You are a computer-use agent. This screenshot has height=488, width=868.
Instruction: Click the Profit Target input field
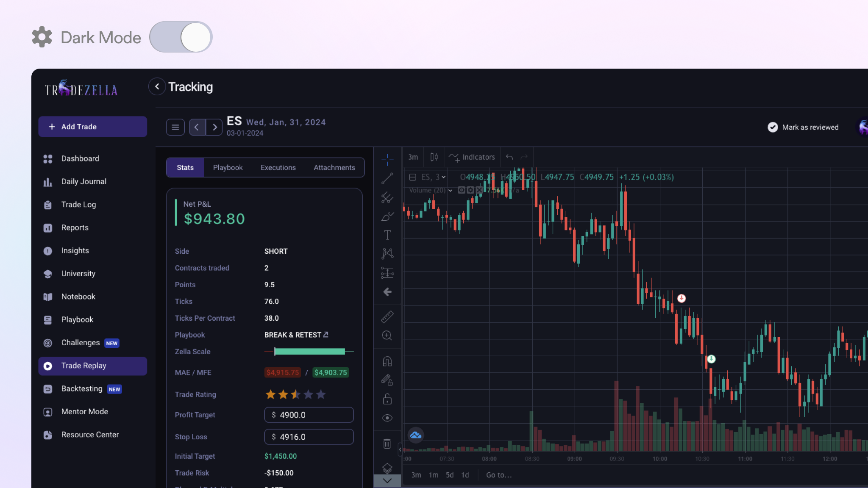309,415
